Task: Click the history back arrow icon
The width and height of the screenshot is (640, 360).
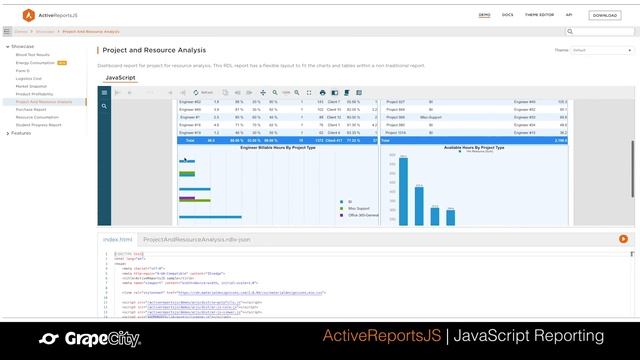Action: coord(237,93)
